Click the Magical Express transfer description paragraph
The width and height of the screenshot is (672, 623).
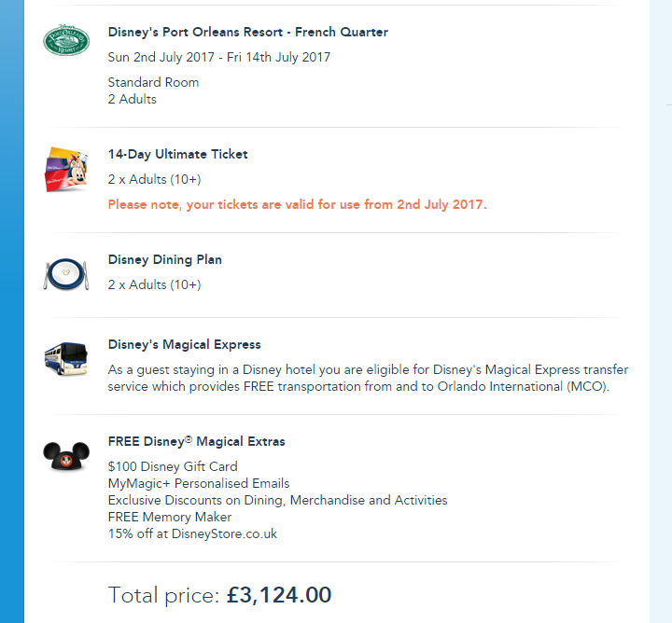point(358,378)
